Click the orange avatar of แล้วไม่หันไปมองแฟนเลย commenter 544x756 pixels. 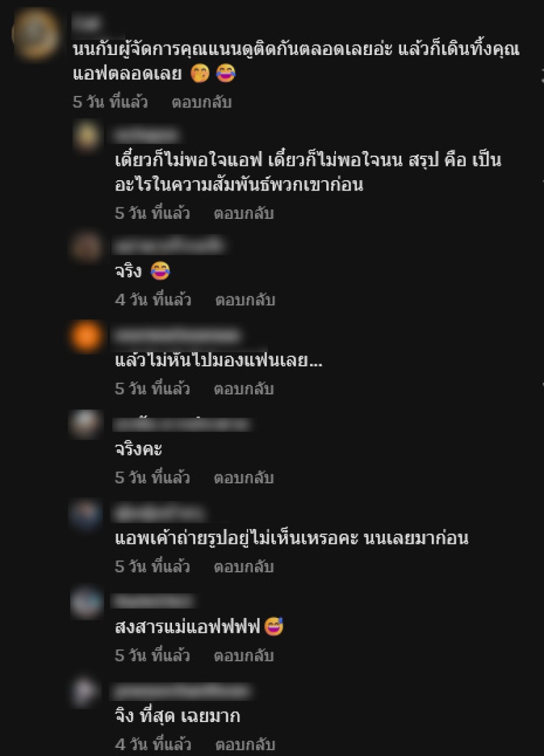(87, 336)
